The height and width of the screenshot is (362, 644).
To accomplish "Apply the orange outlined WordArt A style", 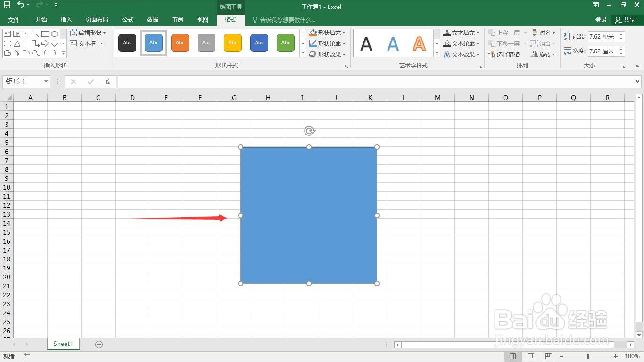I will point(419,43).
